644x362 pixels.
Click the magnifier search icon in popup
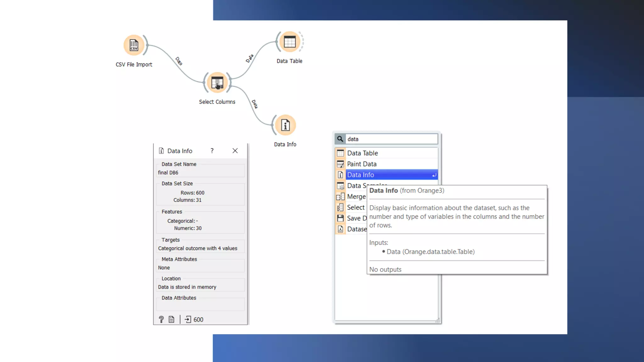pos(340,139)
